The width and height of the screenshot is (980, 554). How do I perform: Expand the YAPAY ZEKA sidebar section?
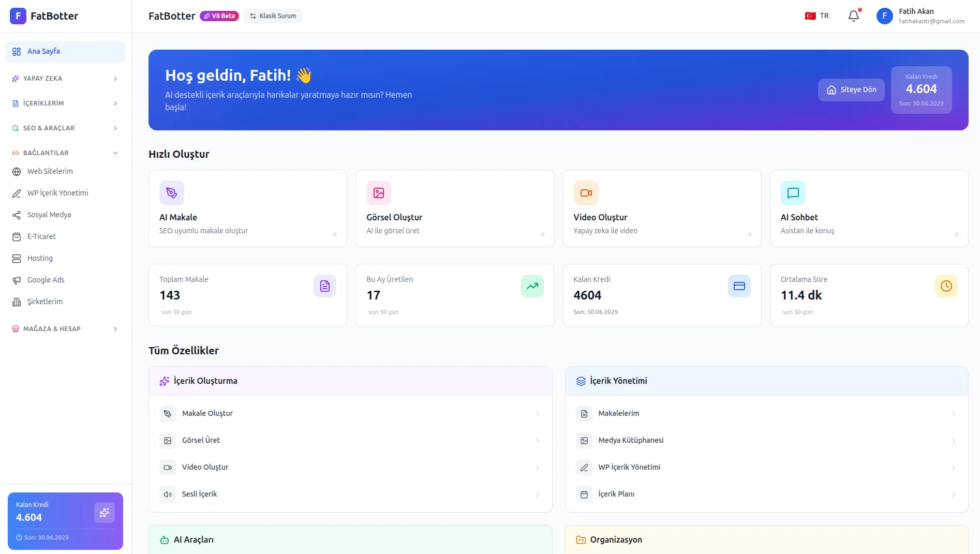[65, 79]
